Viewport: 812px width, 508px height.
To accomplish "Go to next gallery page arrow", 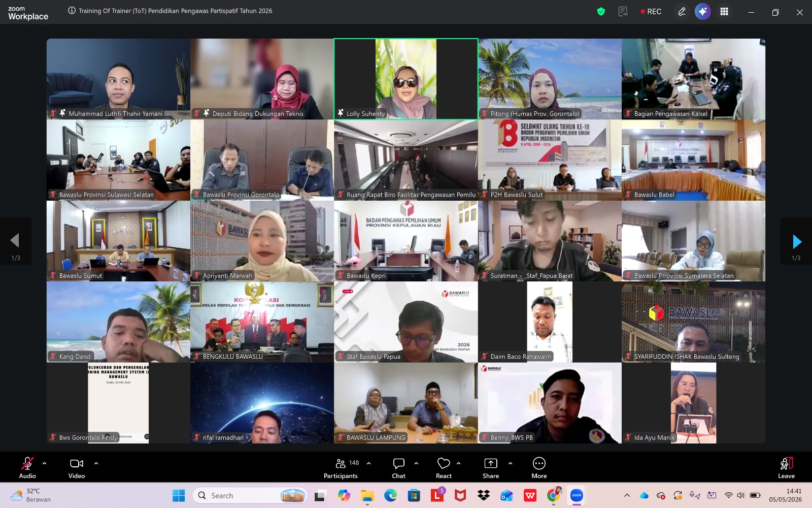I will click(796, 242).
